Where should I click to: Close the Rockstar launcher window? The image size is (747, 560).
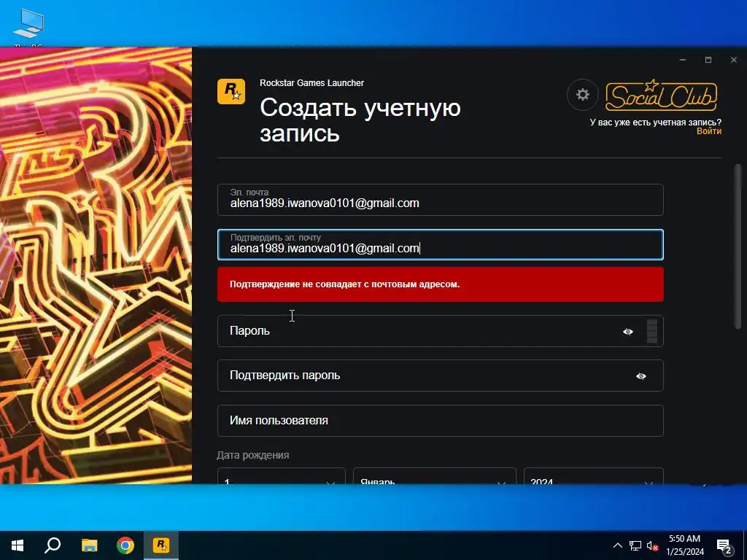pos(734,60)
